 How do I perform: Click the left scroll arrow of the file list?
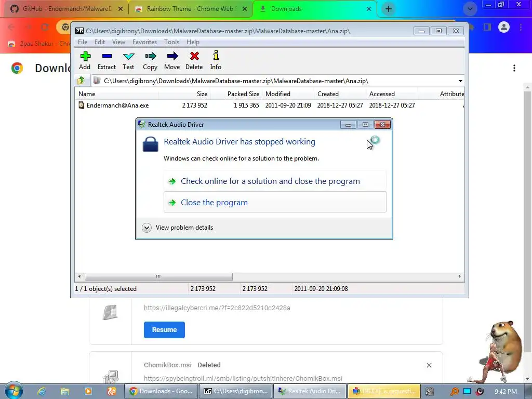(x=79, y=276)
